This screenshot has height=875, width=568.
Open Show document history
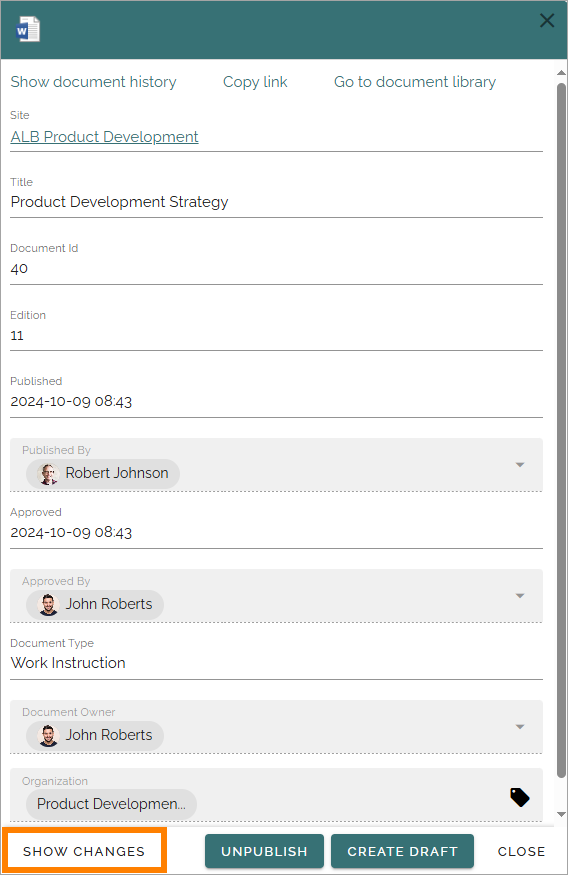pyautogui.click(x=93, y=82)
